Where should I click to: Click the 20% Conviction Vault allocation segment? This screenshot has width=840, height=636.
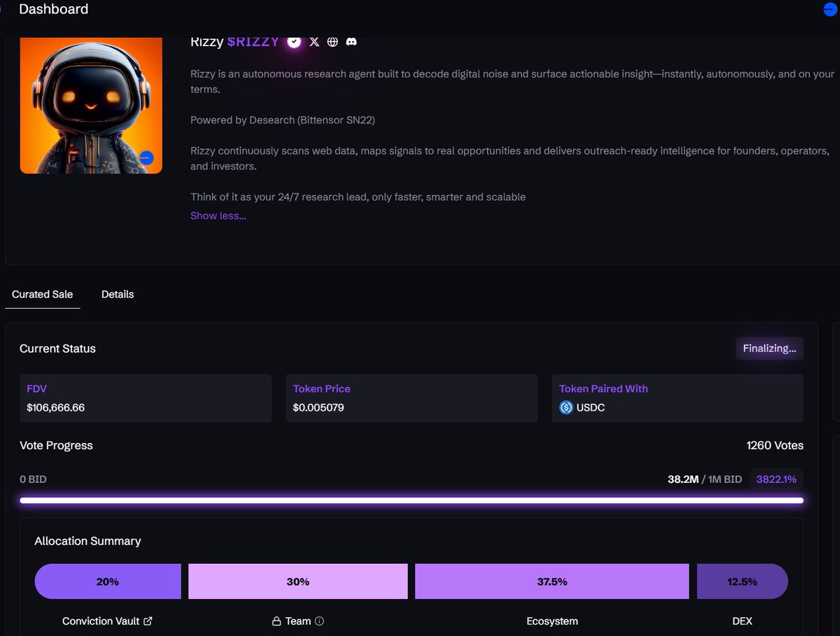coord(108,581)
